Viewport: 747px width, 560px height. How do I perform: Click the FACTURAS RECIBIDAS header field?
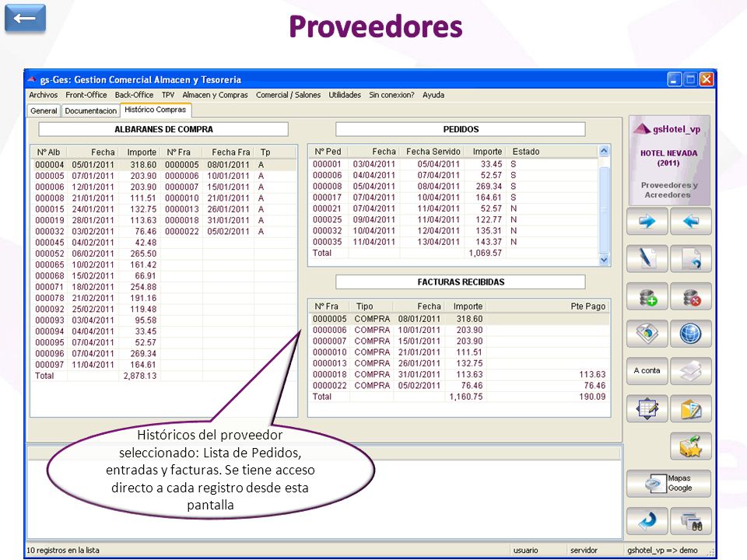click(x=461, y=282)
